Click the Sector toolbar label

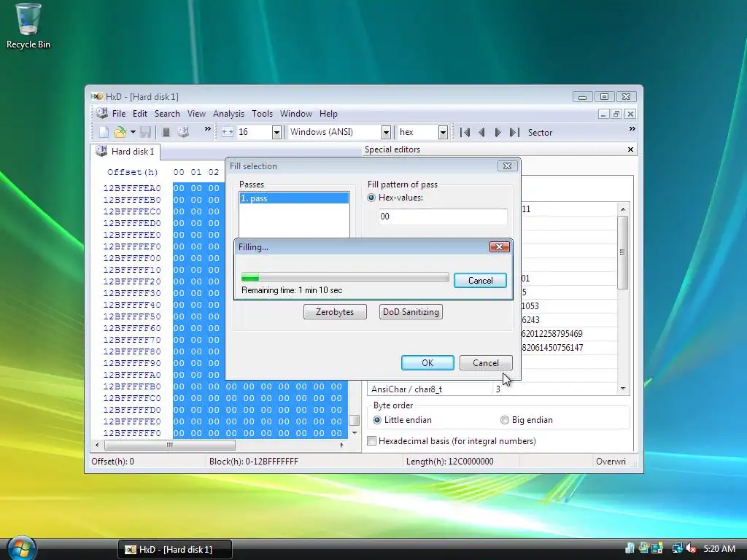pos(540,133)
